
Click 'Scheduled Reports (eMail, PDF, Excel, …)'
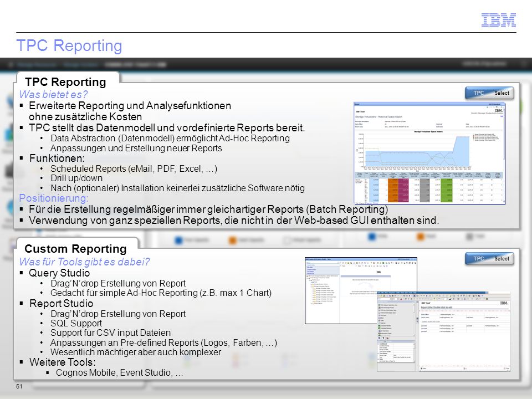click(134, 168)
